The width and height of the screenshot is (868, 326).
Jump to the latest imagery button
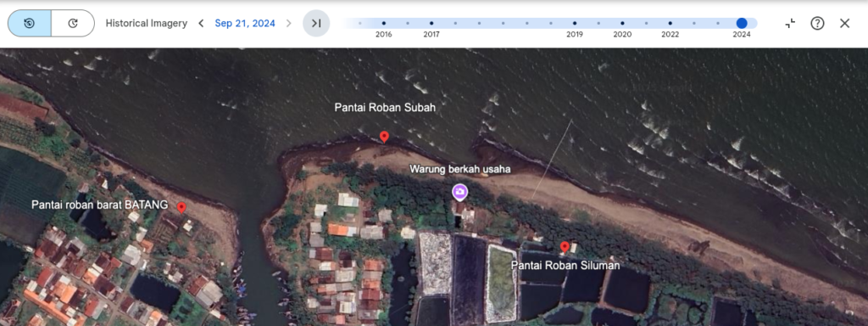click(316, 23)
